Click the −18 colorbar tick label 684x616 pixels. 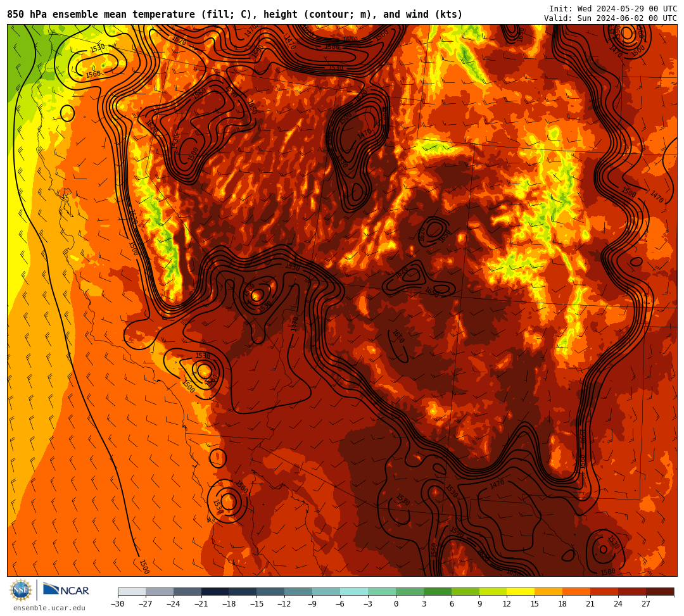[x=229, y=604]
